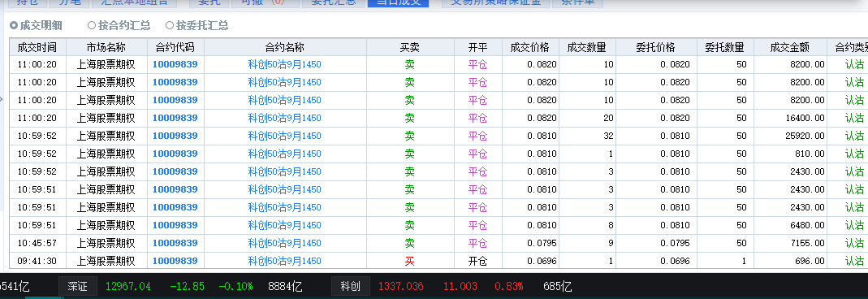Click the 科创 change value 11.003
The image size is (868, 299).
click(x=460, y=286)
